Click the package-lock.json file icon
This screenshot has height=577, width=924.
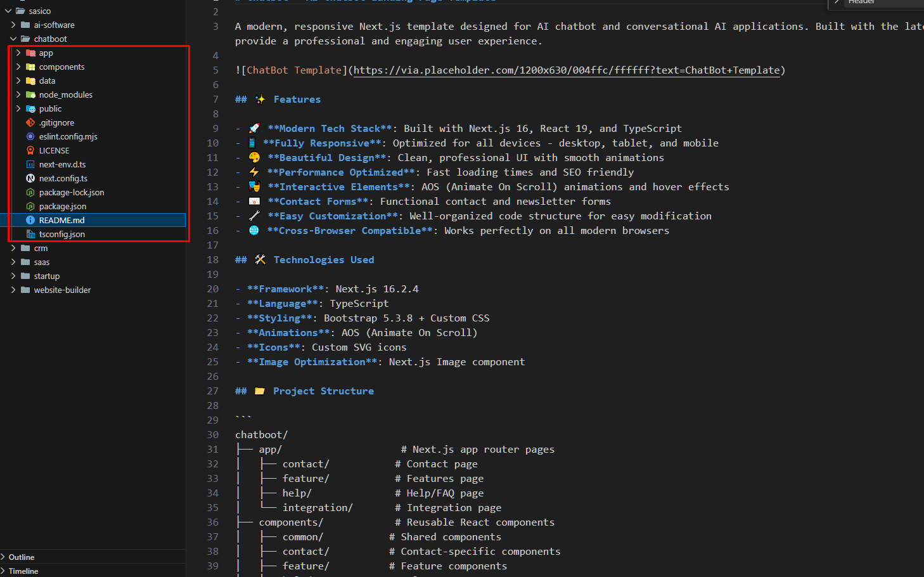pos(30,193)
